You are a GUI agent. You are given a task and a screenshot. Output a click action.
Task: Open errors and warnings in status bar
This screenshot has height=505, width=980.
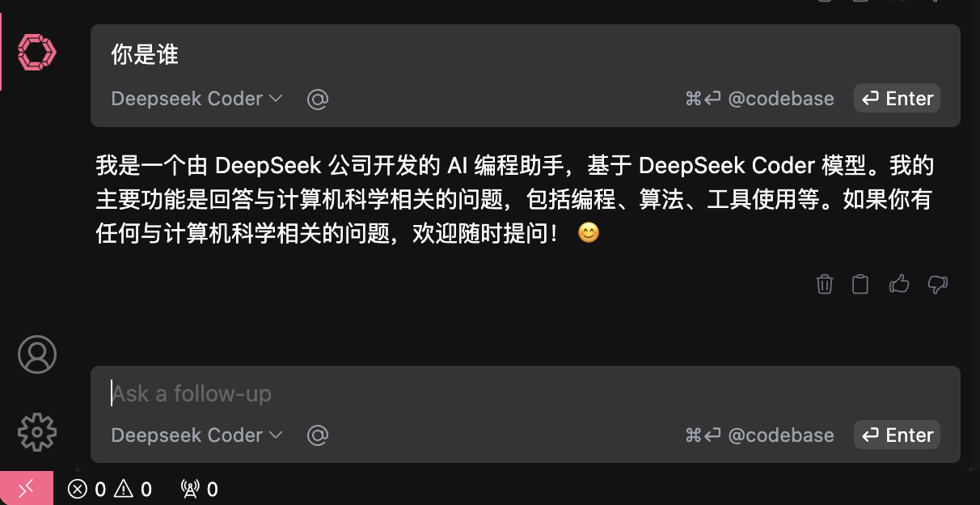(110, 489)
